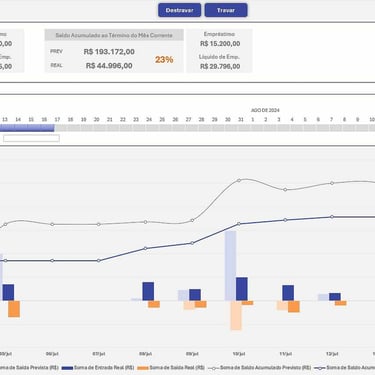Select August day 9 on the timeline

(358, 119)
